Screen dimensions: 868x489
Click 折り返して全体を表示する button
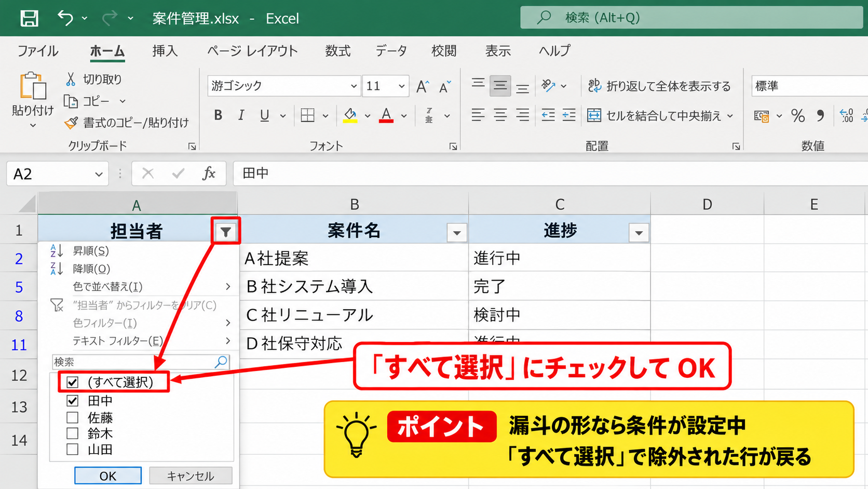[x=659, y=86]
